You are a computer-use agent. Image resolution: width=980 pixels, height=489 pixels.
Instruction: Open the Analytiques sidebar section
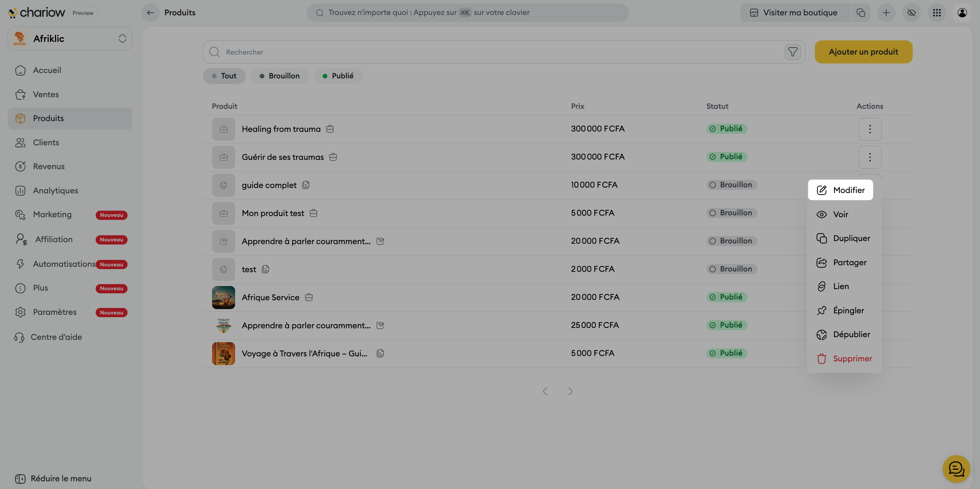tap(55, 191)
